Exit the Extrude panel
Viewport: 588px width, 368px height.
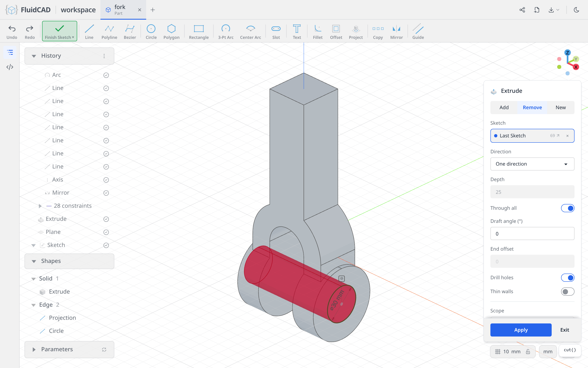pyautogui.click(x=565, y=330)
